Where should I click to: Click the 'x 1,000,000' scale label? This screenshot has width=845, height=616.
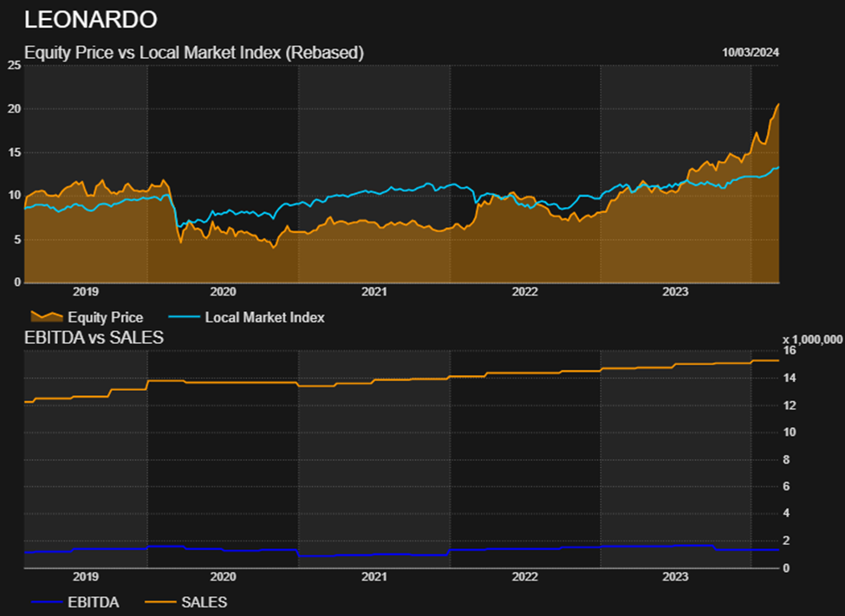coord(812,340)
